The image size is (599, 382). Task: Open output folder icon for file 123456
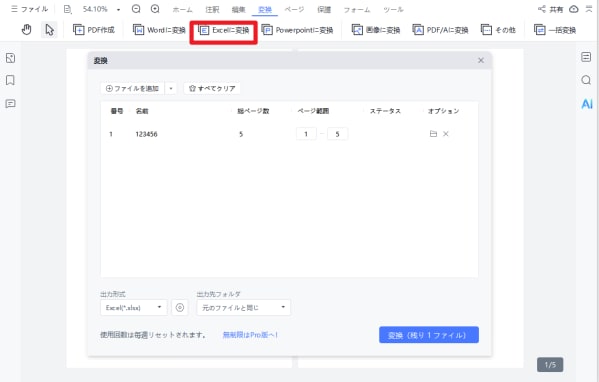coord(433,134)
